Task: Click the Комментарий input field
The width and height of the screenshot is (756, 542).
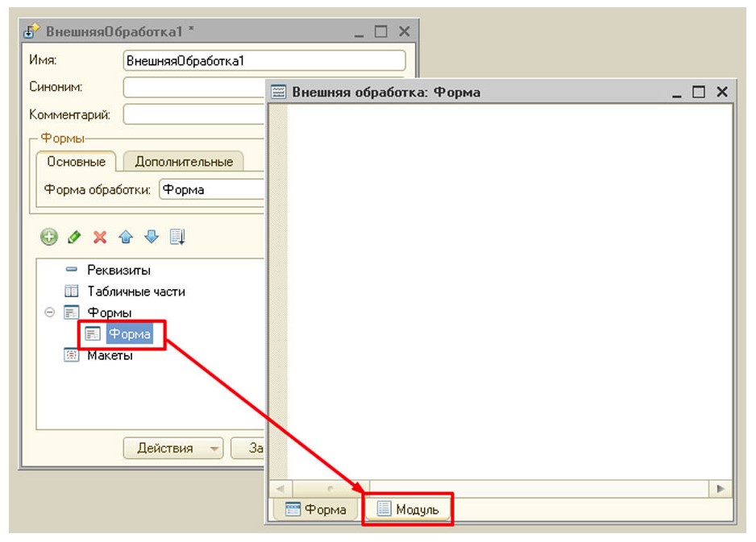Action: (193, 114)
